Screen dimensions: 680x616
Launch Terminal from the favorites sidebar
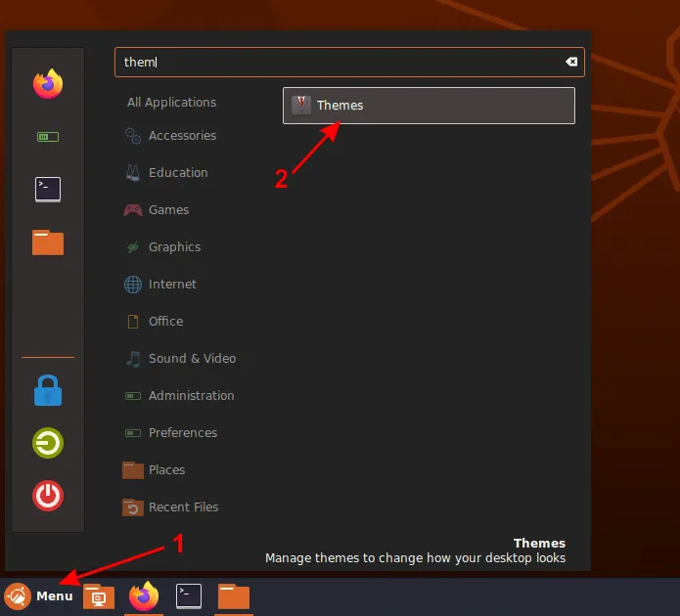coord(47,190)
